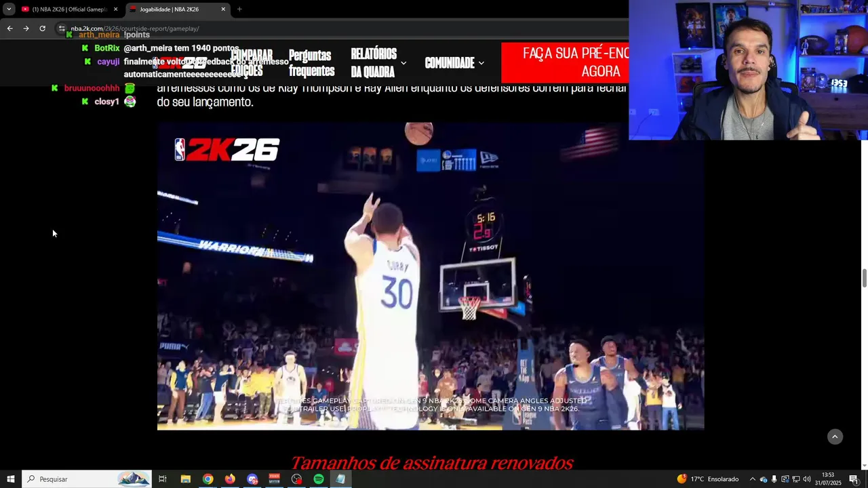Open a new browser tab

[239, 9]
